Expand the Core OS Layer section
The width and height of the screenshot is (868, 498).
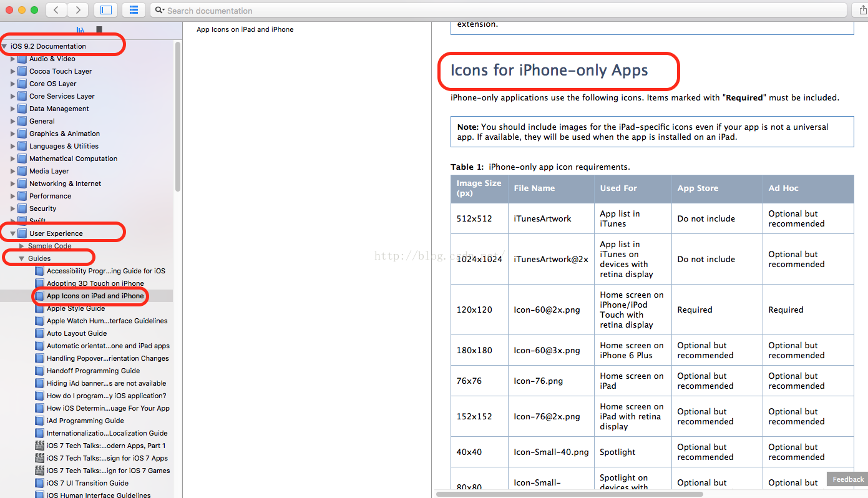[x=13, y=84]
